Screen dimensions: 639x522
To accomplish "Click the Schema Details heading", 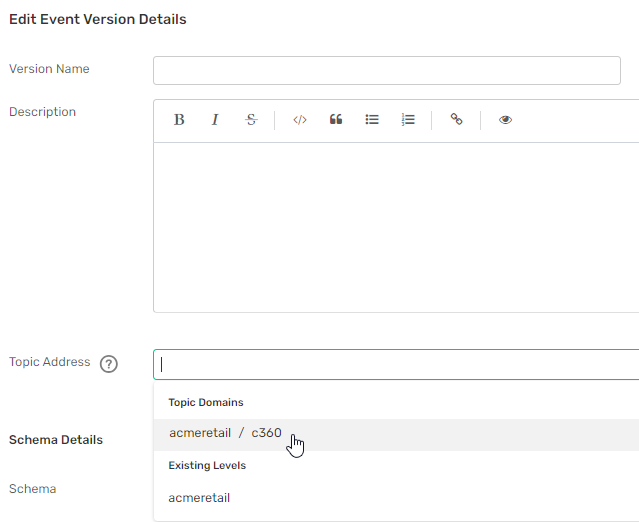I will (55, 440).
